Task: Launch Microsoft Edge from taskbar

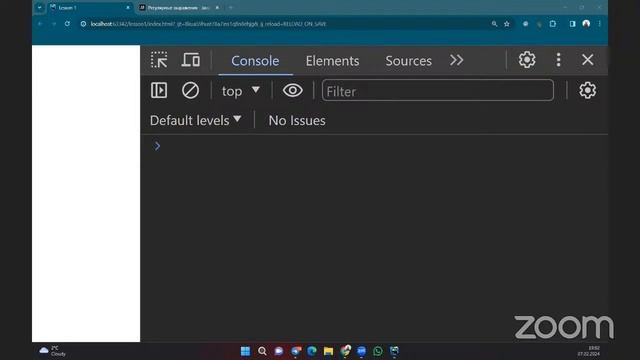Action: point(312,351)
